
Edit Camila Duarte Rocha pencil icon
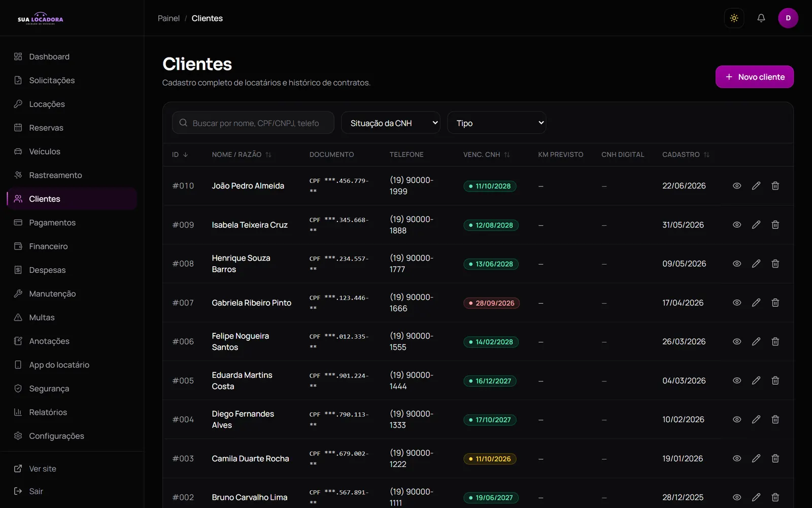pos(756,458)
